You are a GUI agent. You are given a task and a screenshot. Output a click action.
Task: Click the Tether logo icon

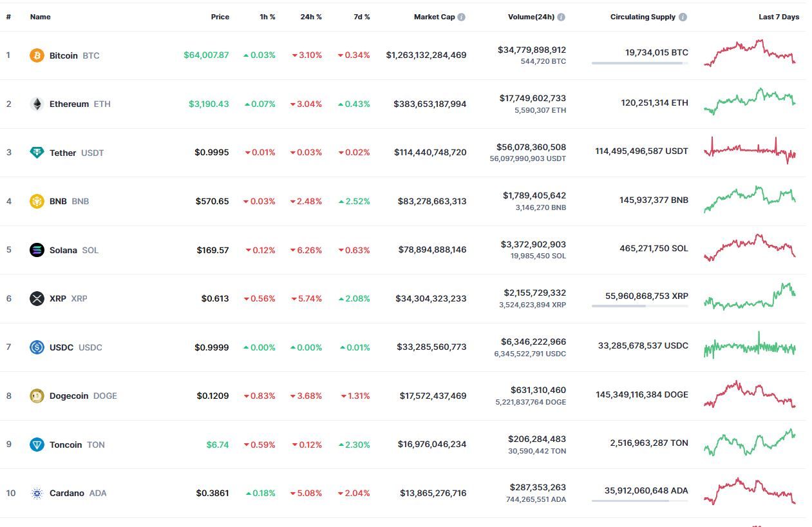click(x=37, y=153)
